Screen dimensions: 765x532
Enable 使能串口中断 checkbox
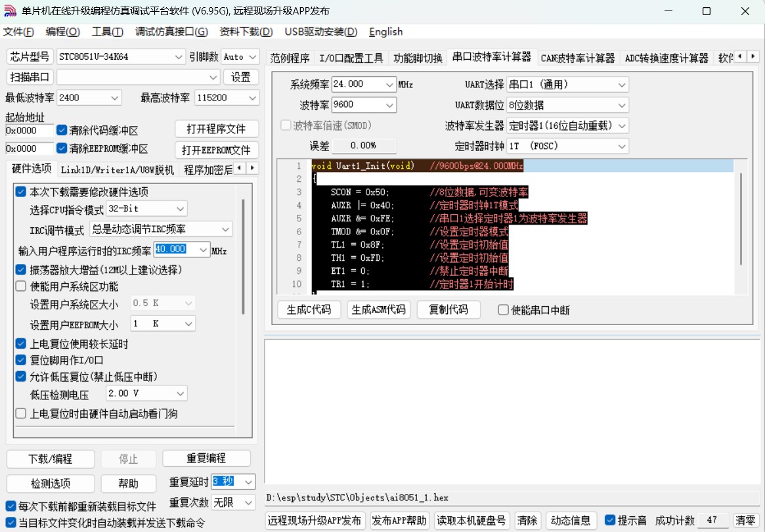click(503, 310)
